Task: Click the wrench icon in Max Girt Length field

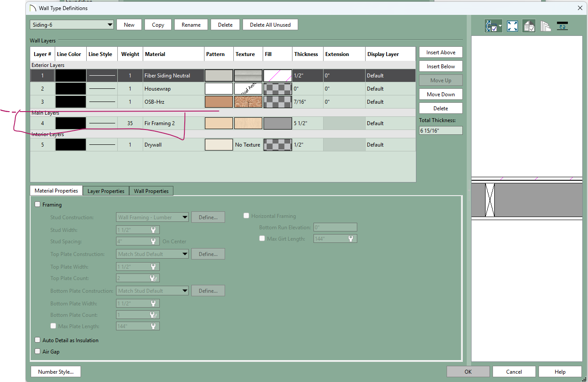Action: point(351,238)
